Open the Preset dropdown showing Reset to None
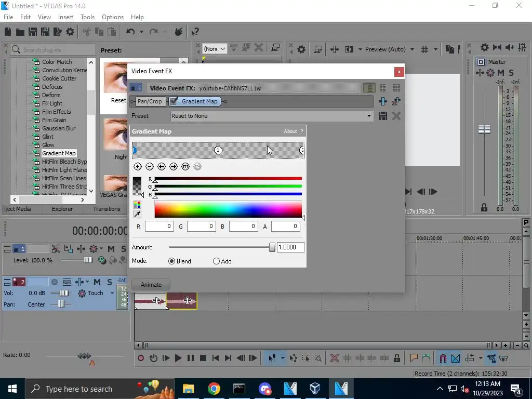Viewport: 532px width, 399px height. (271, 116)
